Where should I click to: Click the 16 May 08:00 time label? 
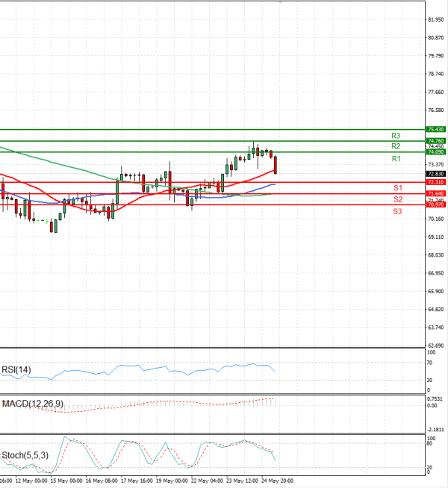102,481
